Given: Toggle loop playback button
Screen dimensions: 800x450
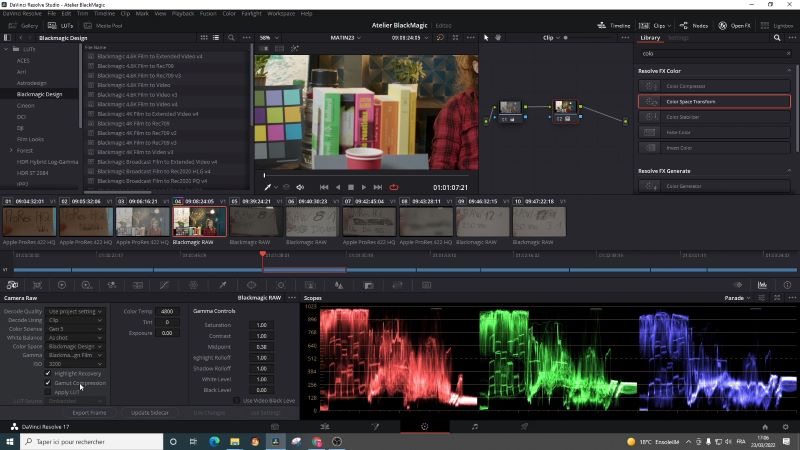Looking at the screenshot, I should pyautogui.click(x=394, y=187).
